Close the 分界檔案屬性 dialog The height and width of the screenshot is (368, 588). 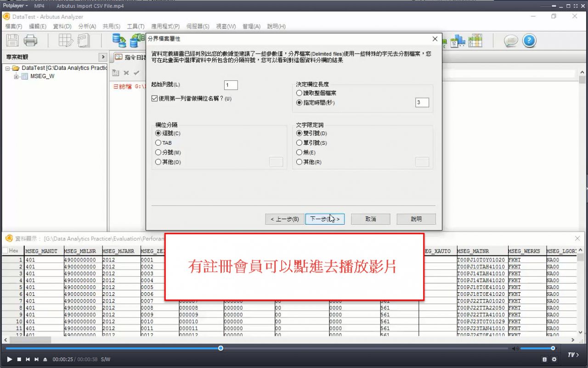point(435,39)
